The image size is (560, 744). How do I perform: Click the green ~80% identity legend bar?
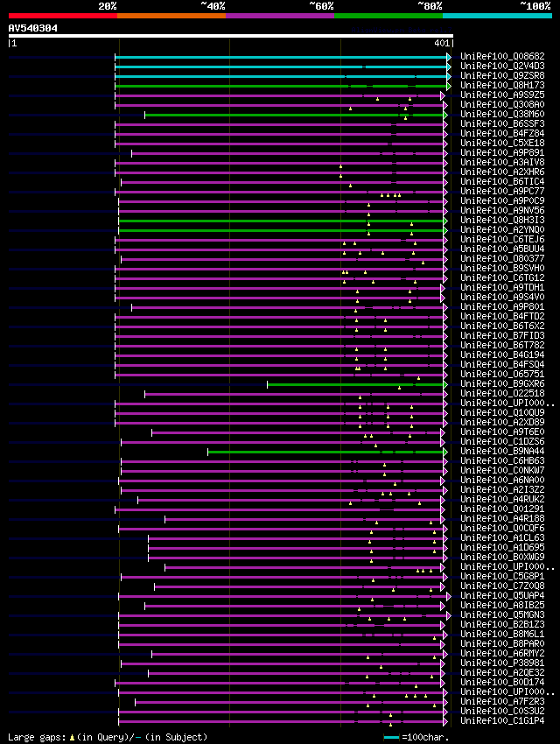(x=388, y=16)
